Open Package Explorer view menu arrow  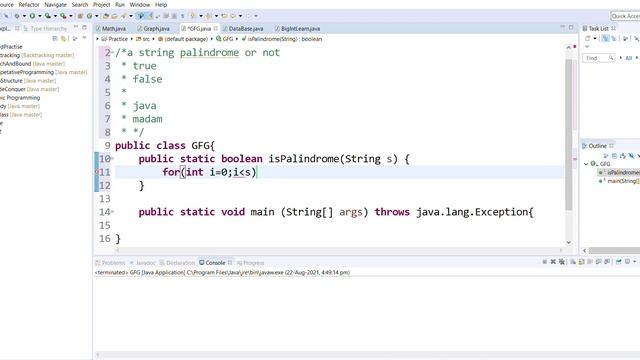pos(84,38)
